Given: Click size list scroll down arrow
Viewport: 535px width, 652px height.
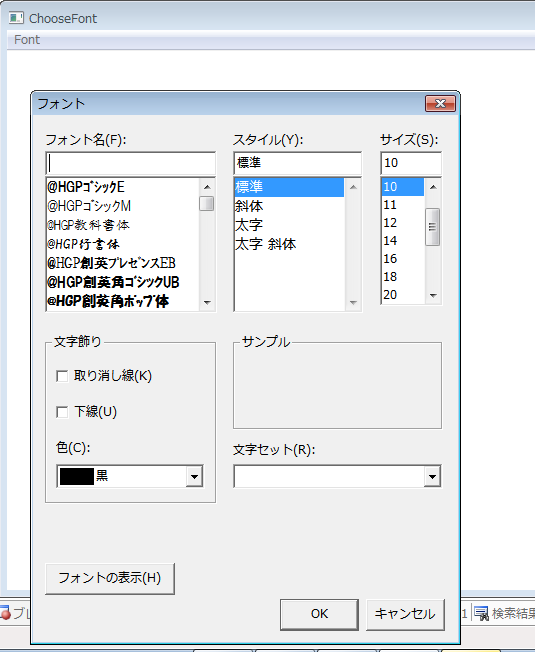Looking at the screenshot, I should [433, 296].
